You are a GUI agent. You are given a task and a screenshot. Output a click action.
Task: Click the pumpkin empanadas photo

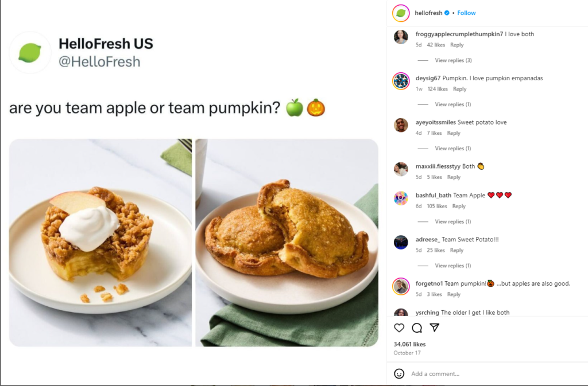(287, 243)
